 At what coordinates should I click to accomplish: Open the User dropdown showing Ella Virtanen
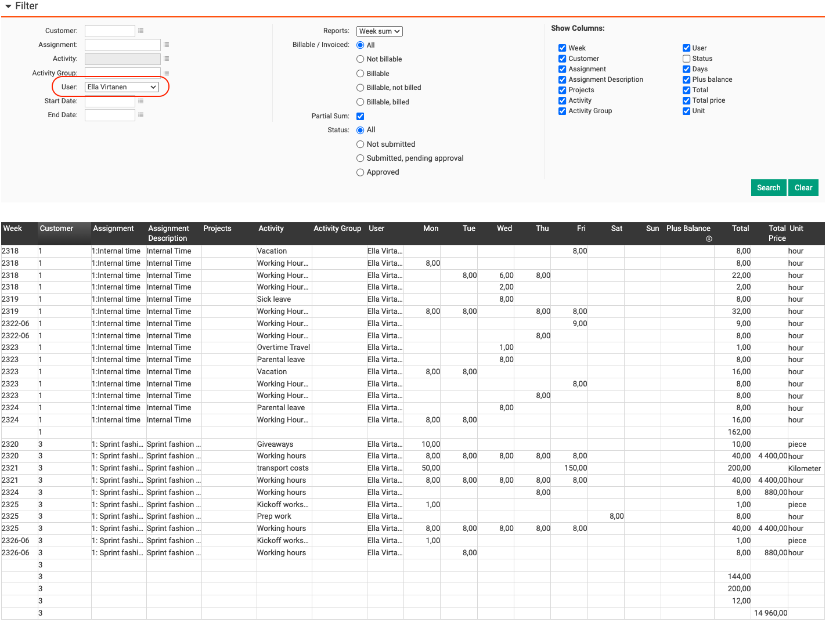coord(122,87)
